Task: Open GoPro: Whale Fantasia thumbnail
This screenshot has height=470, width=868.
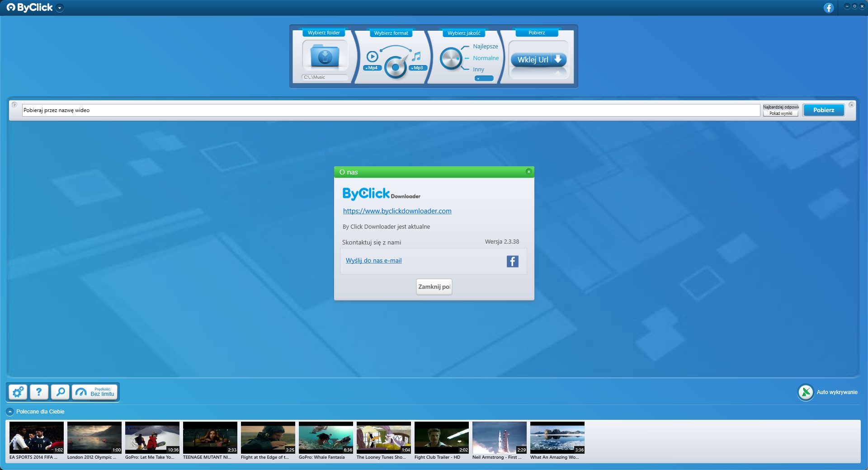Action: pyautogui.click(x=326, y=437)
